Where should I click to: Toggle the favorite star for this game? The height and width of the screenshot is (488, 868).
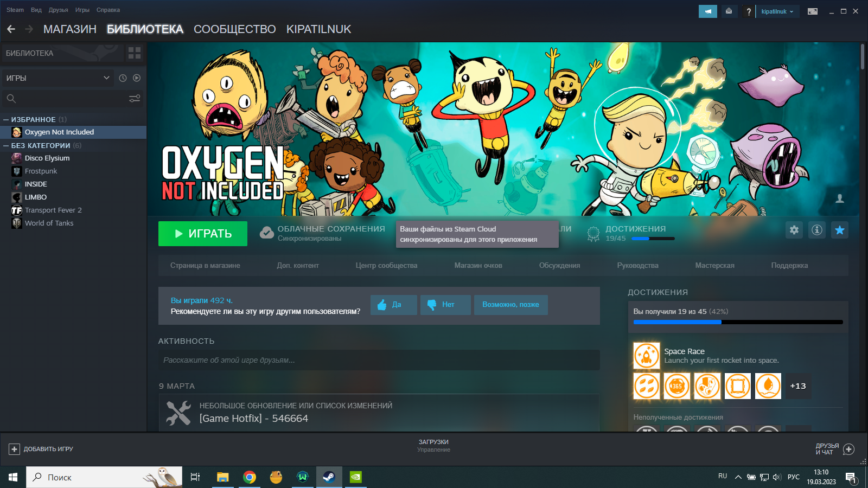(x=840, y=230)
